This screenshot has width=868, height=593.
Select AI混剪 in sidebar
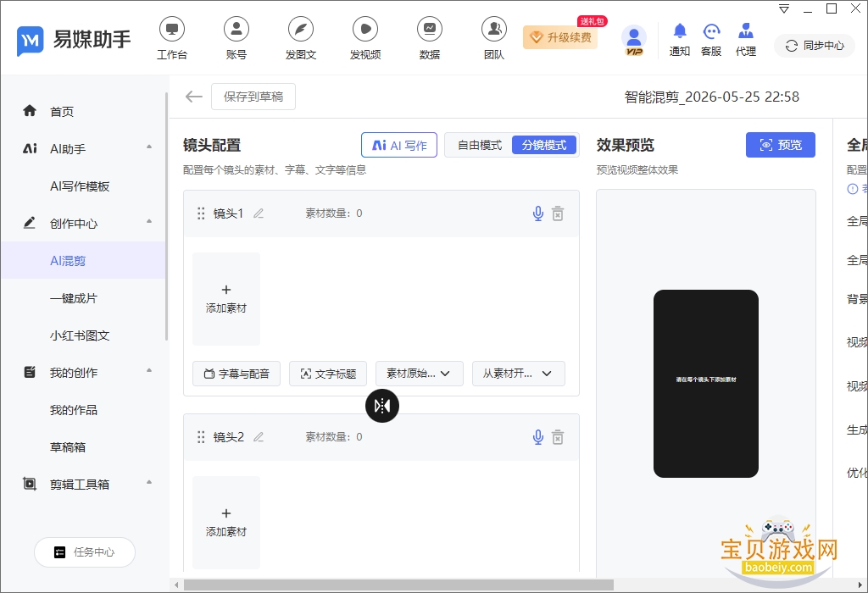83,261
